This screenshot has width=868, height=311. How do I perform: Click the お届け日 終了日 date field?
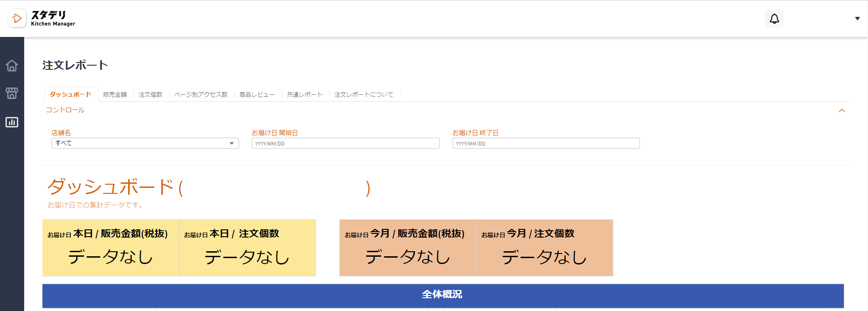(546, 143)
